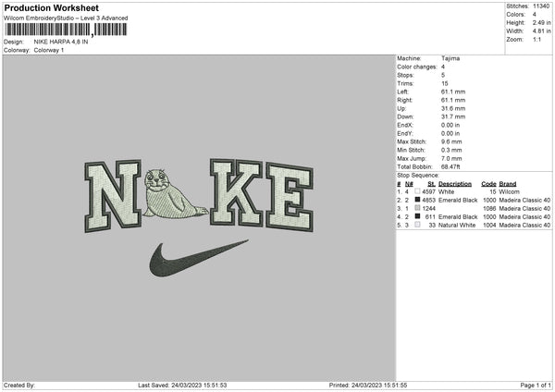The image size is (555, 392).
Task: Click the Production Worksheet title
Action: [51, 7]
